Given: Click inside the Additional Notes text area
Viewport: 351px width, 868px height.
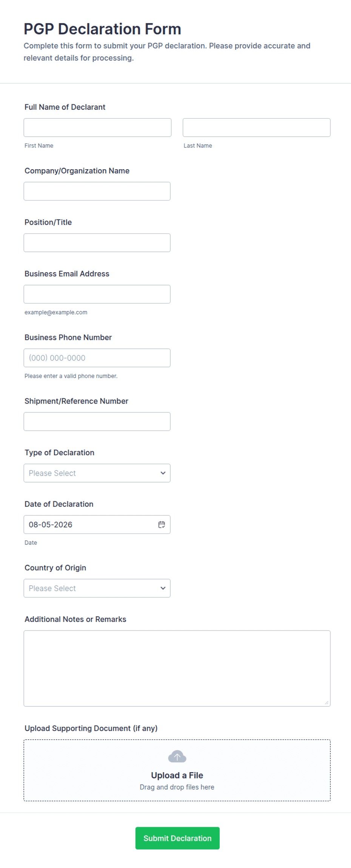Looking at the screenshot, I should 177,668.
